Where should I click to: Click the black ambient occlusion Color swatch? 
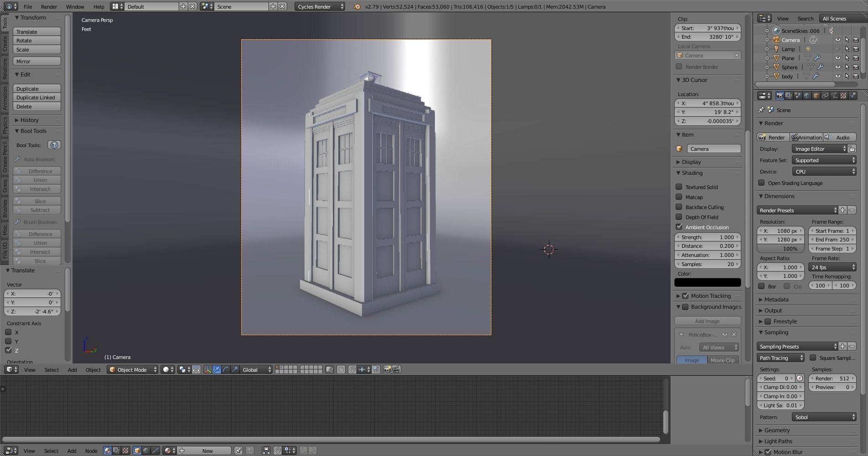tap(708, 282)
